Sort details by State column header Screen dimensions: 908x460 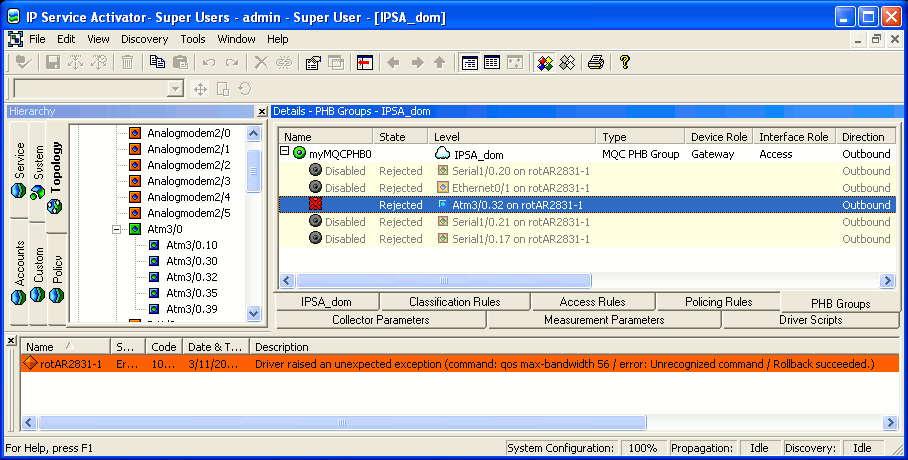click(x=400, y=137)
